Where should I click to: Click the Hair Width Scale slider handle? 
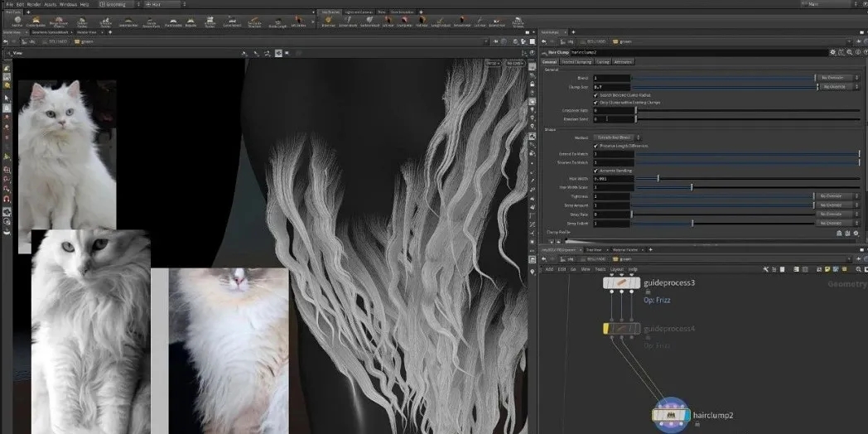tap(692, 187)
